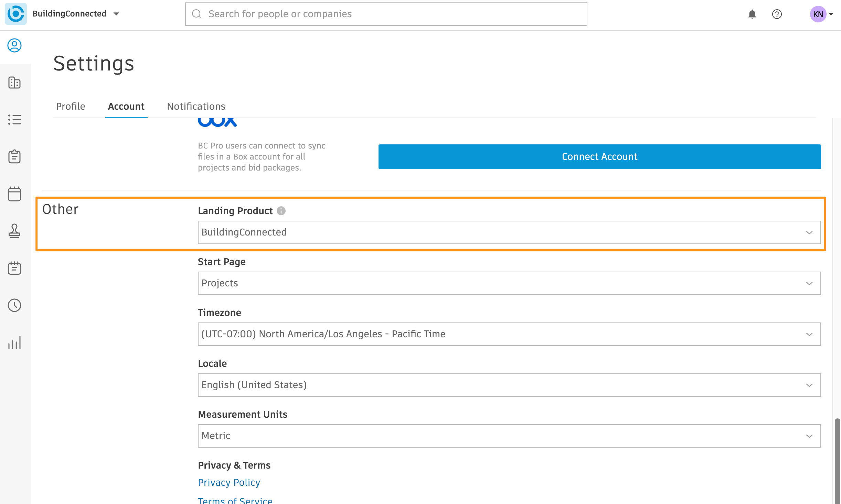
Task: Click the Box logo
Action: [217, 122]
